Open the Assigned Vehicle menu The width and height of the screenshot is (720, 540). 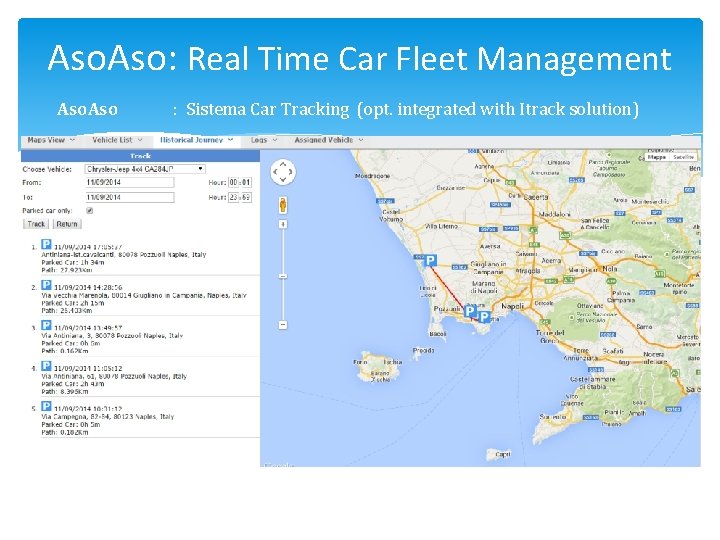point(324,140)
